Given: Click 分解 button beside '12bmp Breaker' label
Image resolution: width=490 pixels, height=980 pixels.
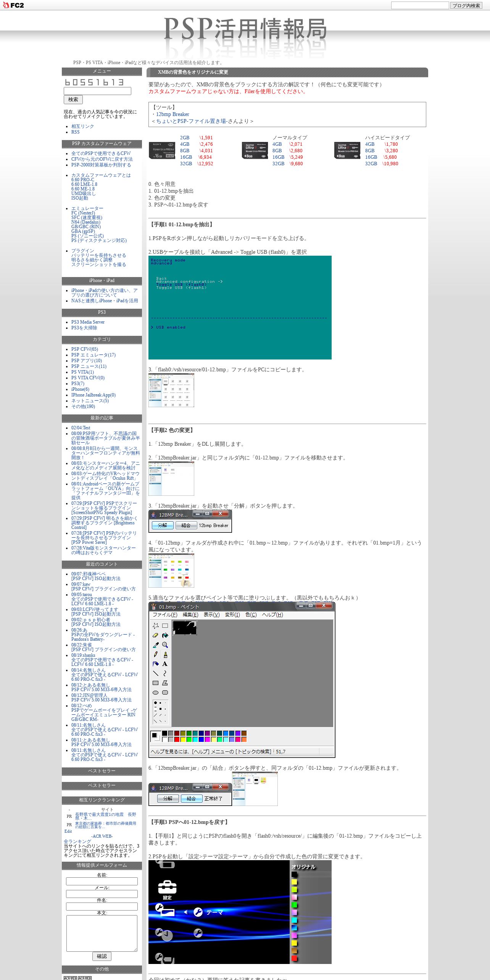Looking at the screenshot, I should pyautogui.click(x=163, y=525).
